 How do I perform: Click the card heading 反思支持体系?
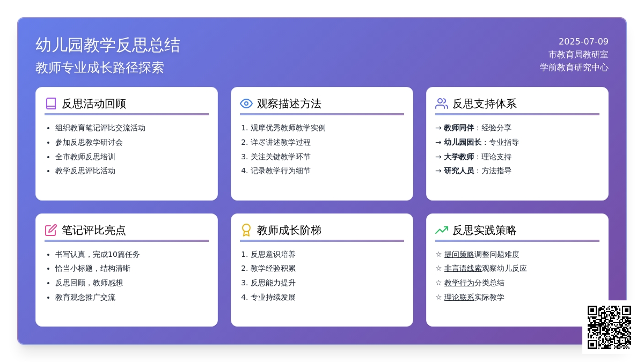coord(485,104)
